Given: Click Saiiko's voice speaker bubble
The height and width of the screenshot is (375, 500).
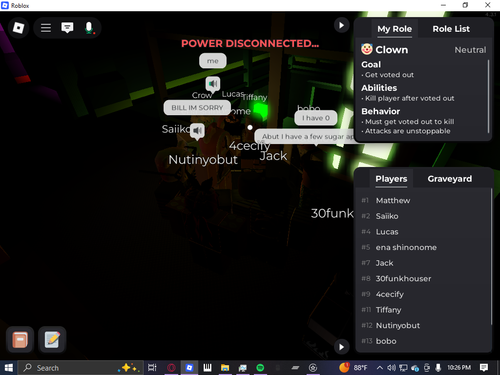Looking at the screenshot, I should [x=197, y=131].
